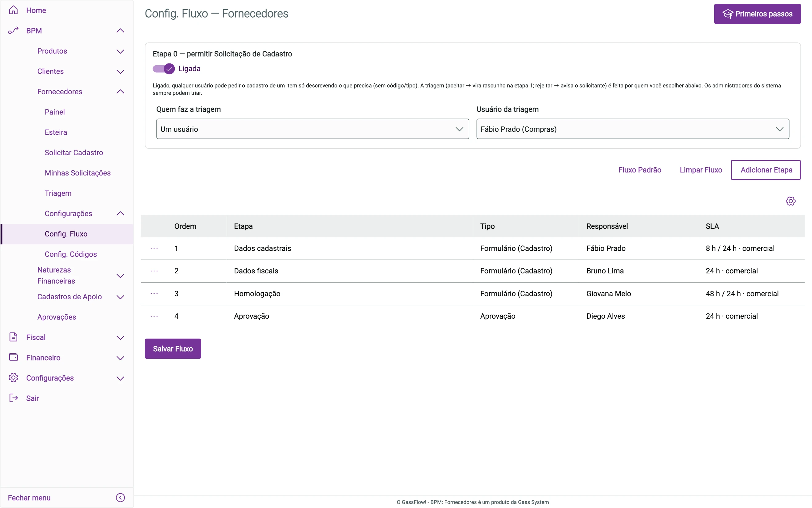Open the Triagem menu item

tap(58, 193)
